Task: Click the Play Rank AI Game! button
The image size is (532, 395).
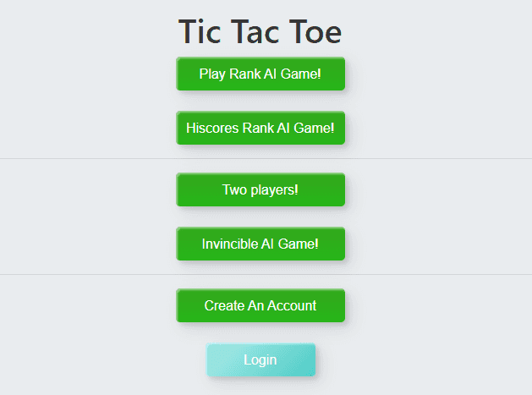Action: pyautogui.click(x=261, y=74)
